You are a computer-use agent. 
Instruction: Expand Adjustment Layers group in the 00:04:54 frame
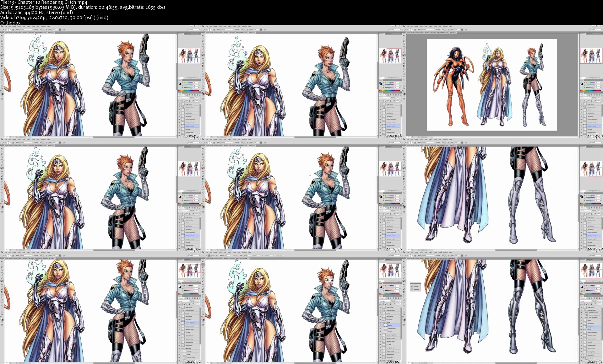pos(182,107)
